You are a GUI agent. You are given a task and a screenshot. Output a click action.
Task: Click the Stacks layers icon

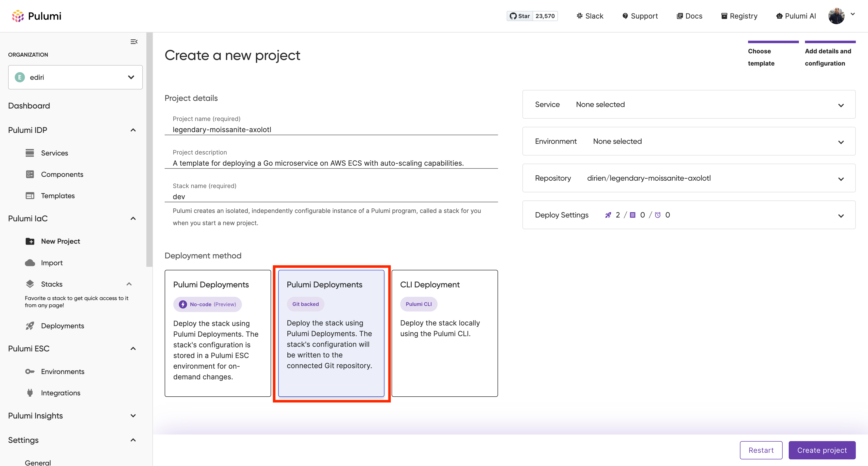30,284
